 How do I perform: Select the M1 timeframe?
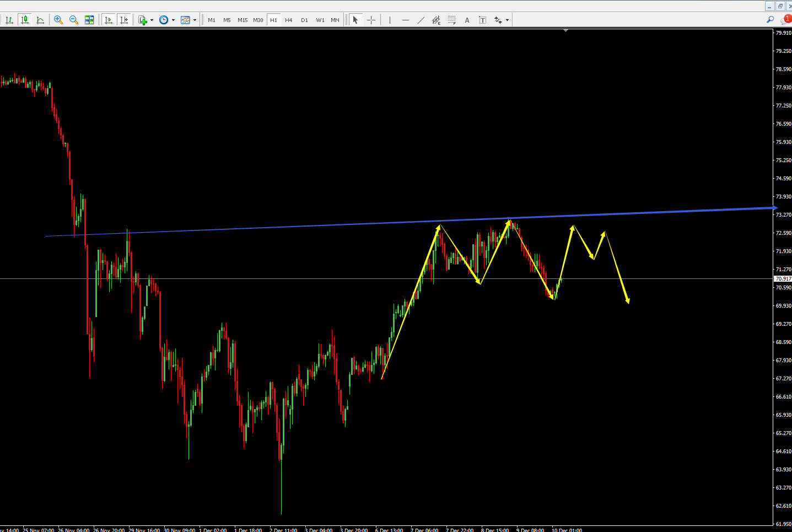pos(212,20)
